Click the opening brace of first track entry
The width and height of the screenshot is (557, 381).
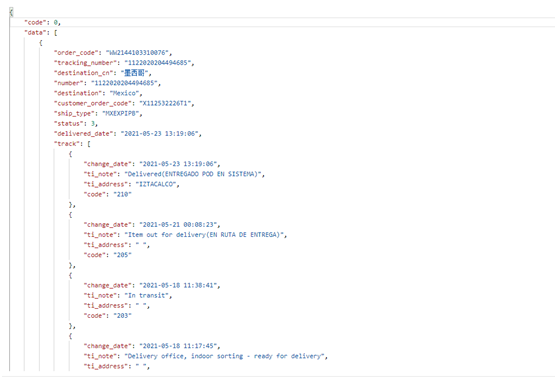70,154
